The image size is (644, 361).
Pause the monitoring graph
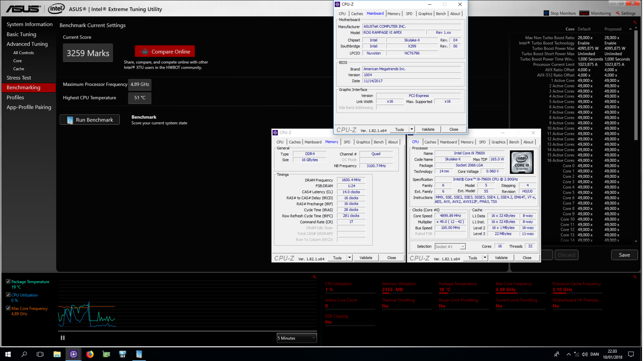(63, 339)
